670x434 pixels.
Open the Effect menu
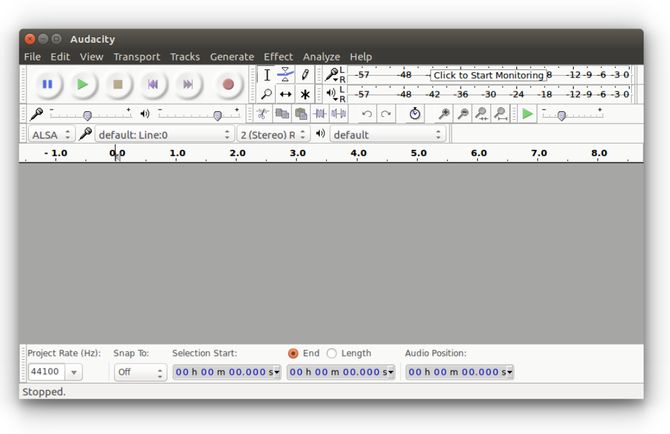[278, 57]
